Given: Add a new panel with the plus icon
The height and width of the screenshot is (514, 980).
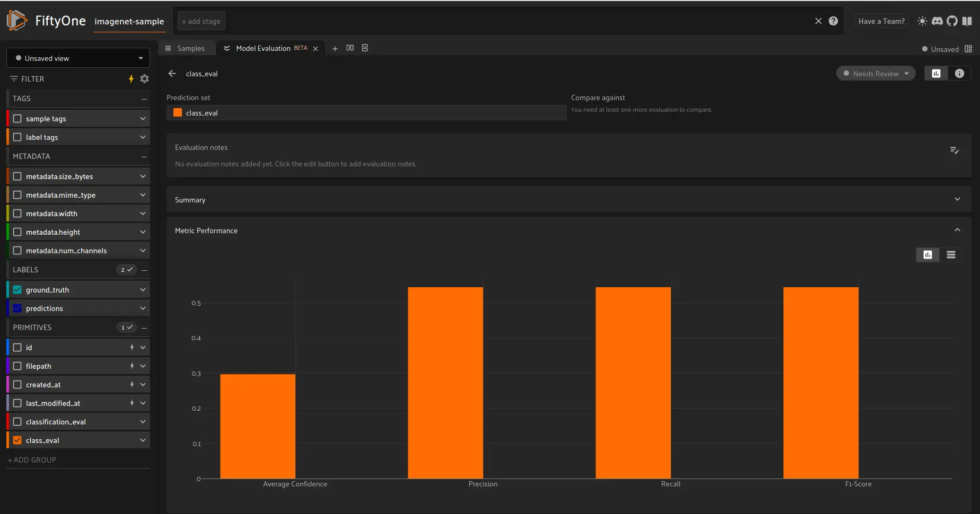Looking at the screenshot, I should pyautogui.click(x=335, y=48).
